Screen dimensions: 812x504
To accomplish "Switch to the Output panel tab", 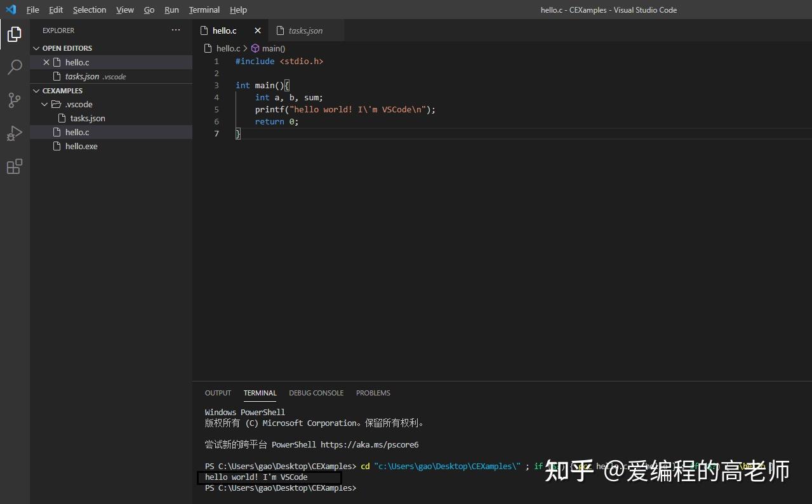I will (218, 393).
